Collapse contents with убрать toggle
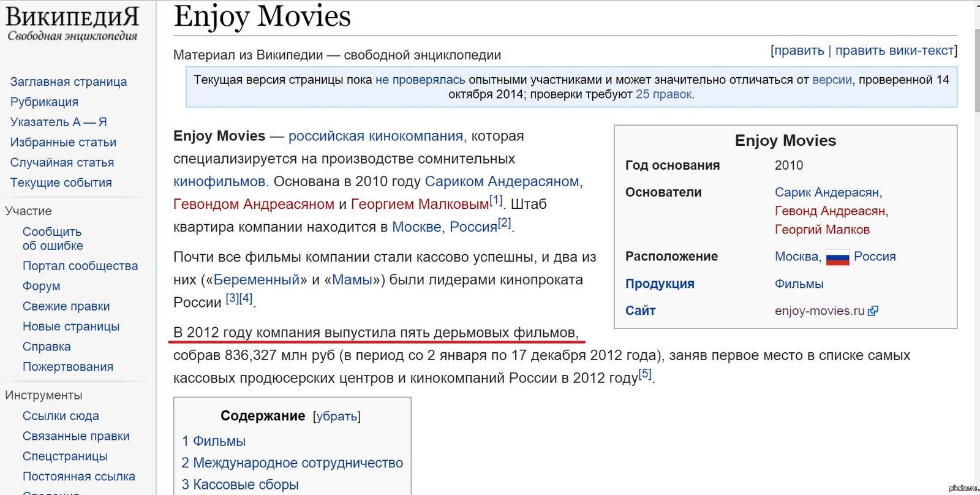This screenshot has height=495, width=980. [x=336, y=417]
